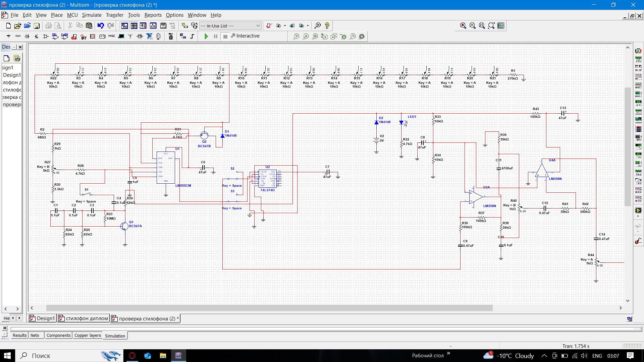Select the Bode plotter instrument icon
This screenshot has width=644, height=362.
pyautogui.click(x=638, y=94)
